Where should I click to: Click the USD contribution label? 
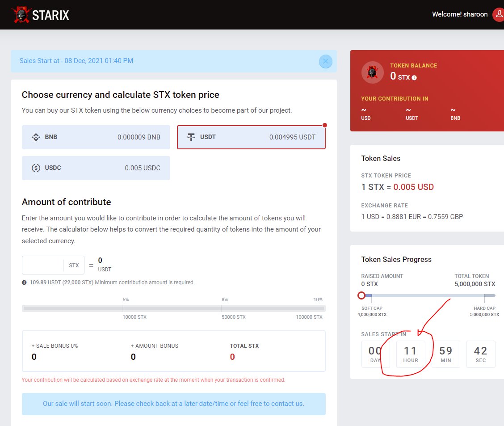366,118
